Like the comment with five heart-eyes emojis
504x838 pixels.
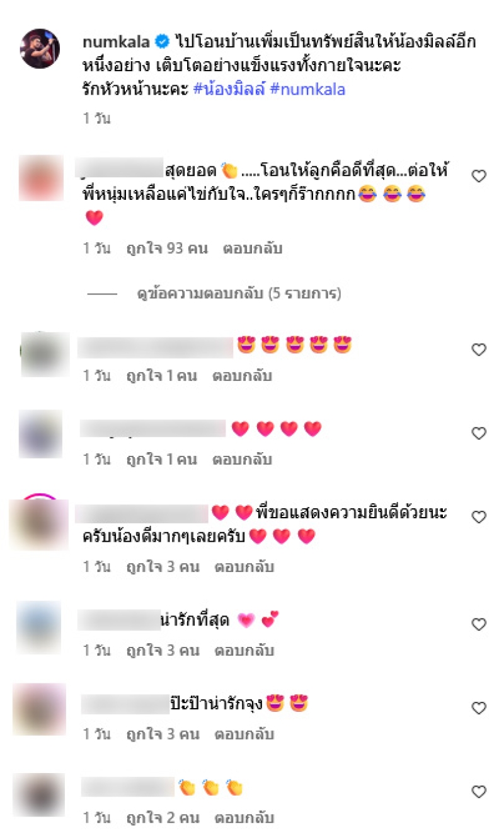point(479,349)
